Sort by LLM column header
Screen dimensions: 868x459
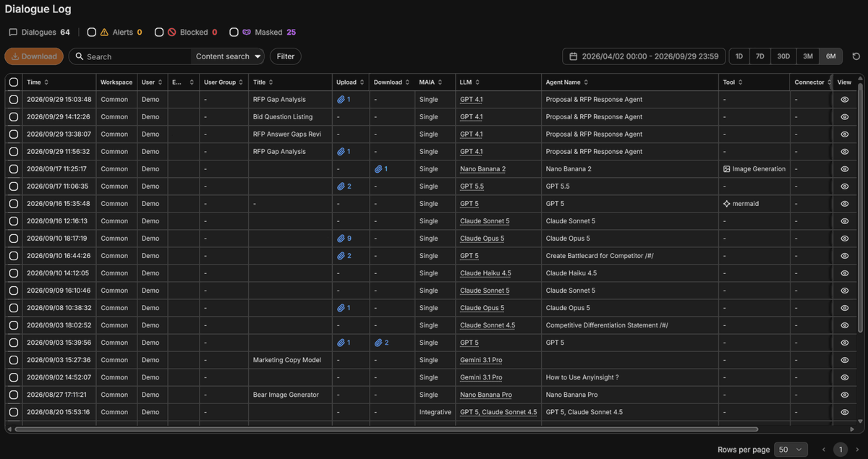click(x=469, y=82)
